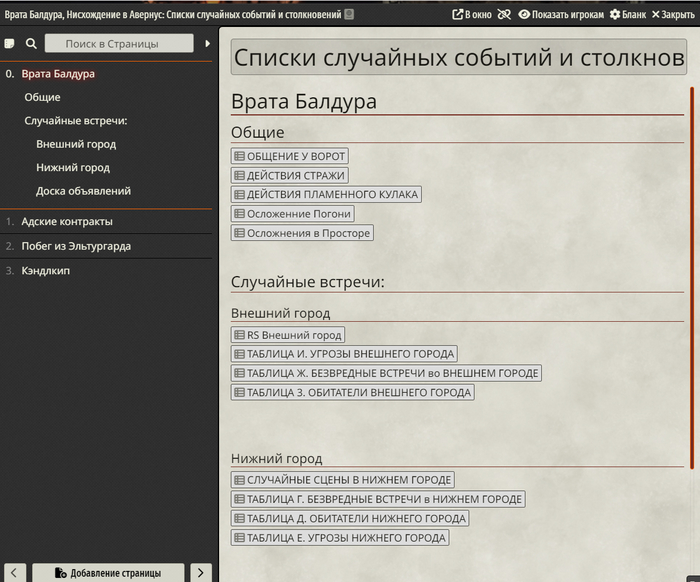Go to next page with right chevron
700x582 pixels.
(200, 573)
